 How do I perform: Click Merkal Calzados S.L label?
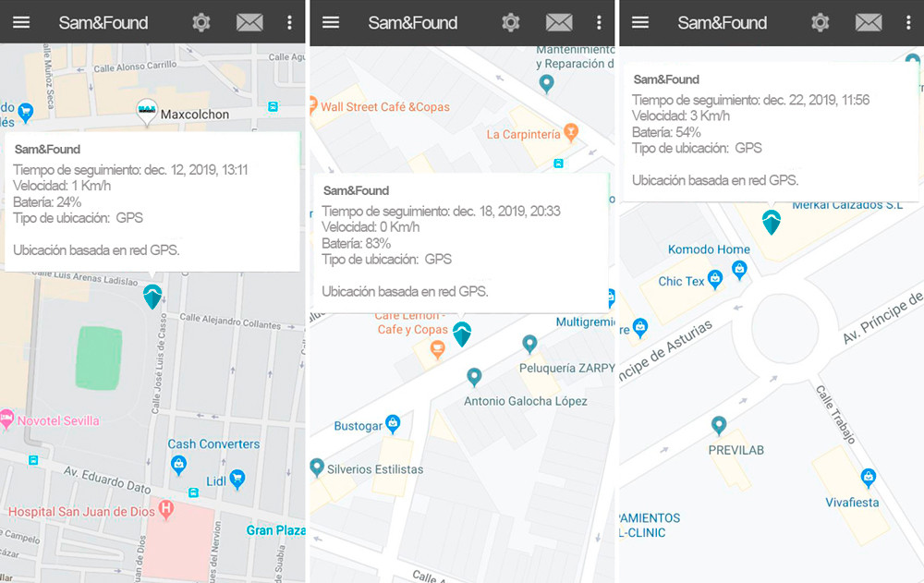[x=847, y=205]
